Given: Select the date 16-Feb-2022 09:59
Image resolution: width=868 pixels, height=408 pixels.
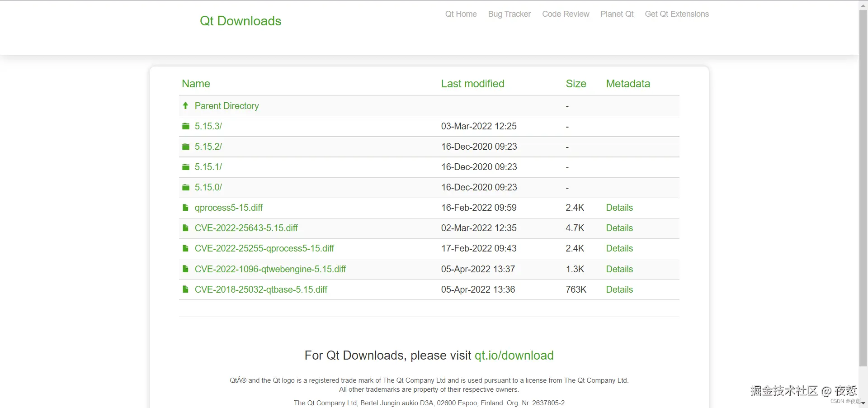Looking at the screenshot, I should (479, 208).
